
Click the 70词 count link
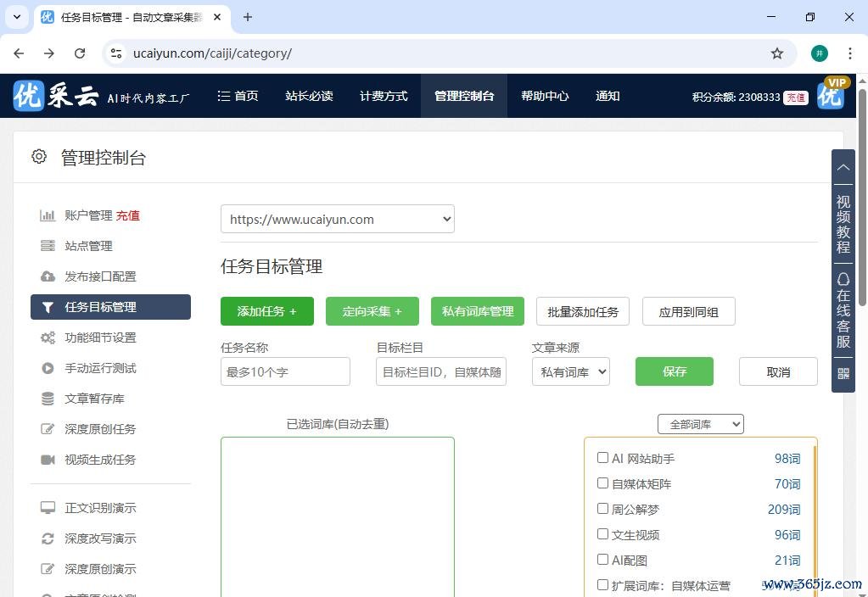(x=787, y=483)
